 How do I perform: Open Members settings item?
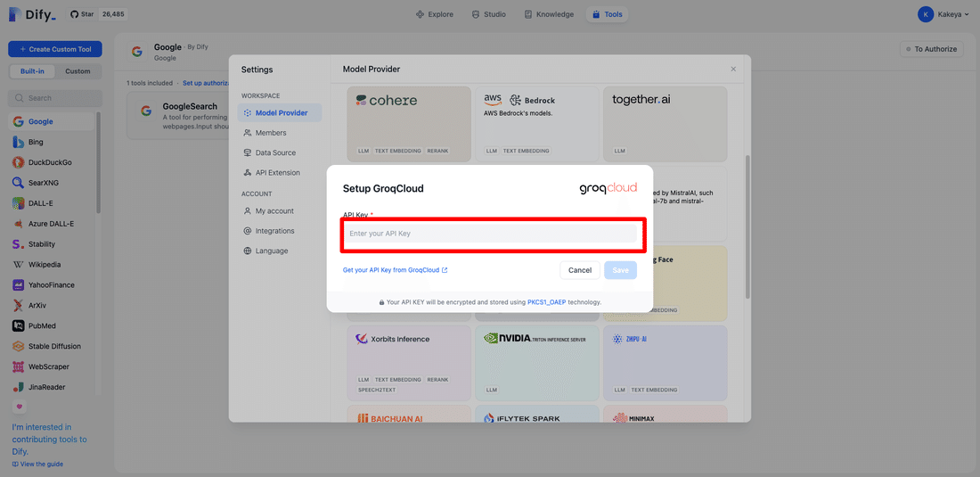coord(280,133)
